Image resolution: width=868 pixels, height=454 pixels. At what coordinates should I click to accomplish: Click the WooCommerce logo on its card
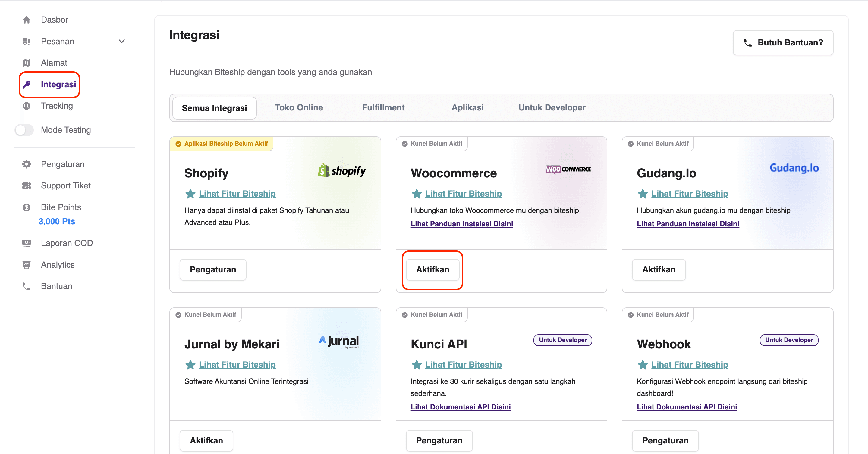[568, 169]
